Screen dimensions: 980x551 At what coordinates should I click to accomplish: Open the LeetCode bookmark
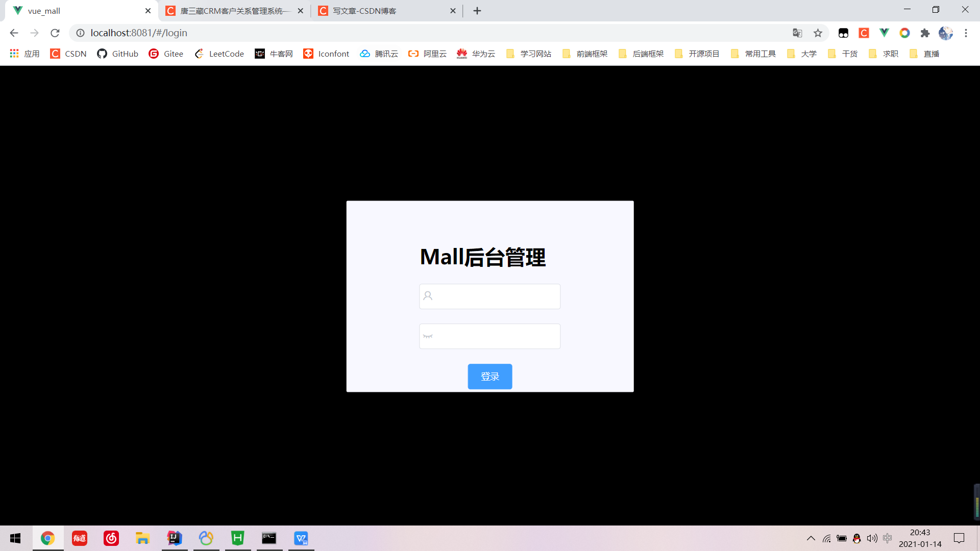point(219,54)
